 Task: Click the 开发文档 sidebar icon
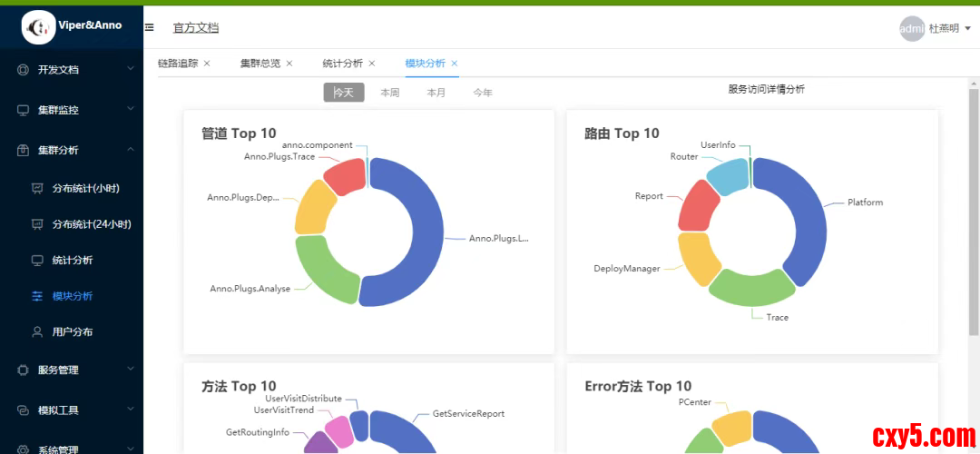tap(24, 70)
